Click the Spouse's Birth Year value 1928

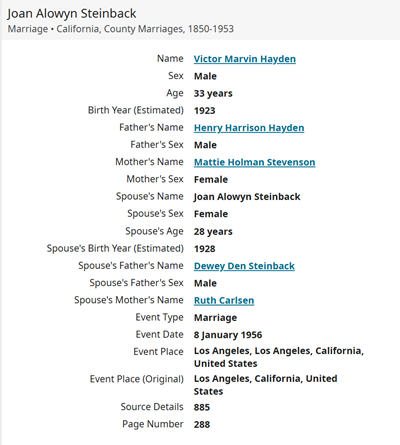tap(205, 249)
